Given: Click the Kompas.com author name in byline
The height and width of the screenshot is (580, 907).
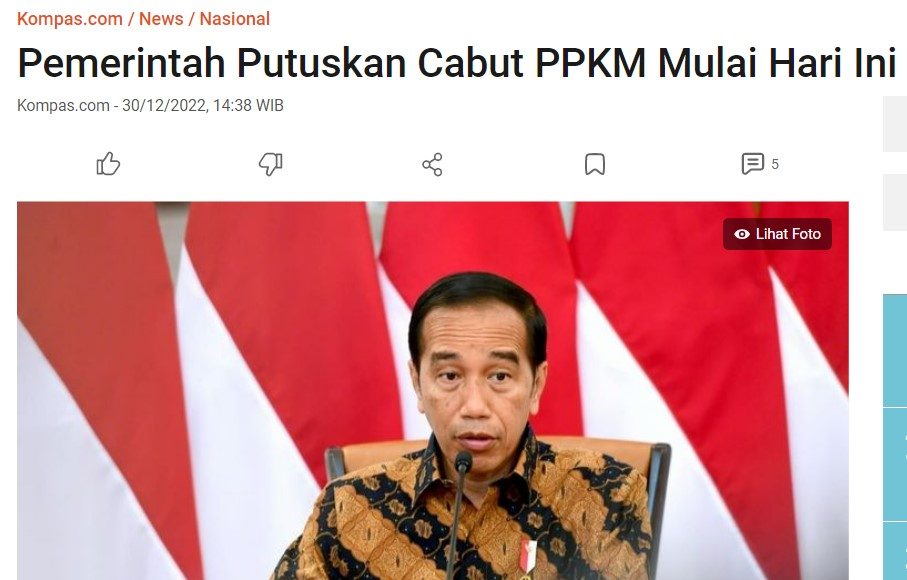Looking at the screenshot, I should click(x=63, y=106).
